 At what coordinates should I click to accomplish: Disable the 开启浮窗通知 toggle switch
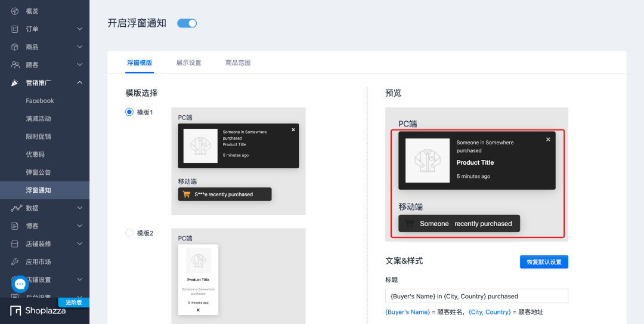tap(187, 23)
